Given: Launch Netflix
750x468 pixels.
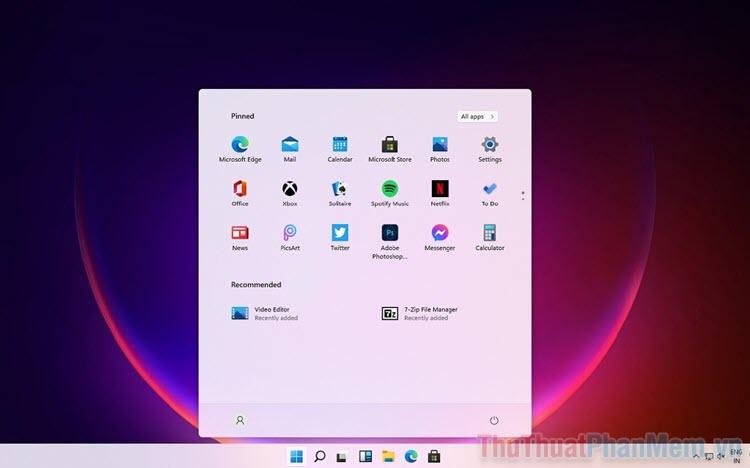Looking at the screenshot, I should 440,193.
